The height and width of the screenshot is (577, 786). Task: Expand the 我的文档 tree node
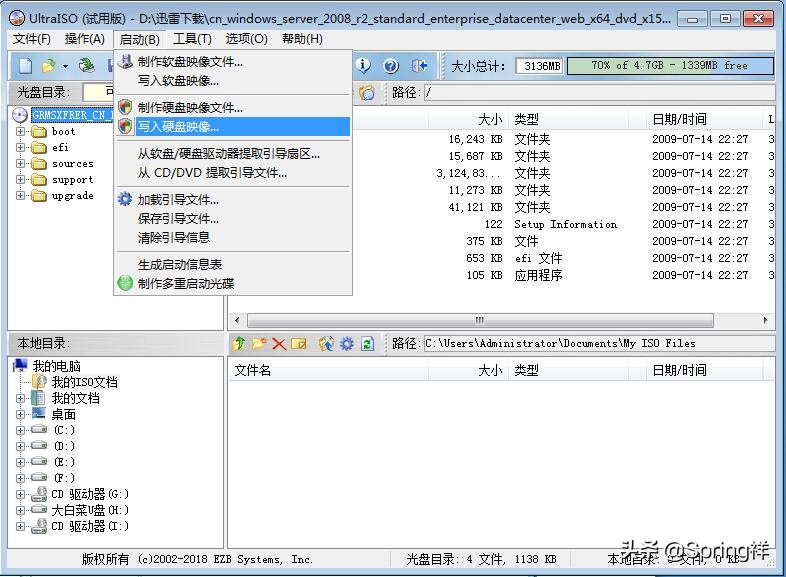(21, 399)
